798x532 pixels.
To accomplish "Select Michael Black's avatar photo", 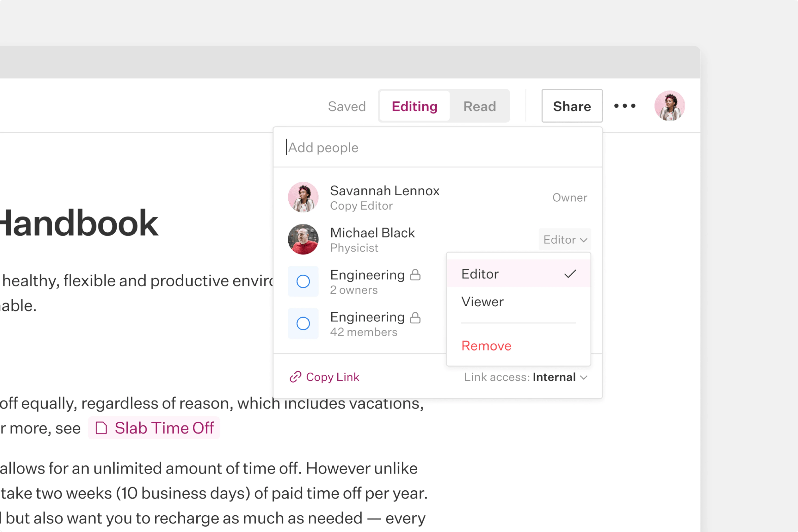I will click(x=303, y=239).
